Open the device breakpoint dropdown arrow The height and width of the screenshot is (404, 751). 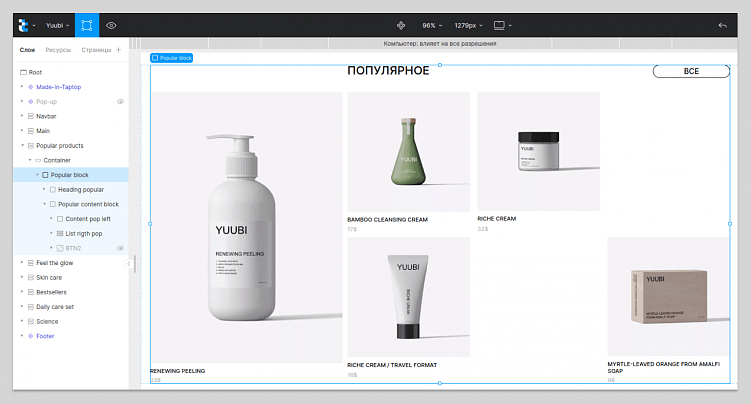click(510, 25)
